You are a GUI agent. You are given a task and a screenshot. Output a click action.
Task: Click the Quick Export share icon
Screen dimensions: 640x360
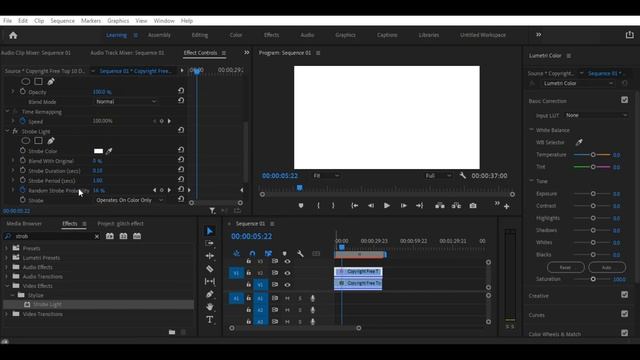(629, 35)
